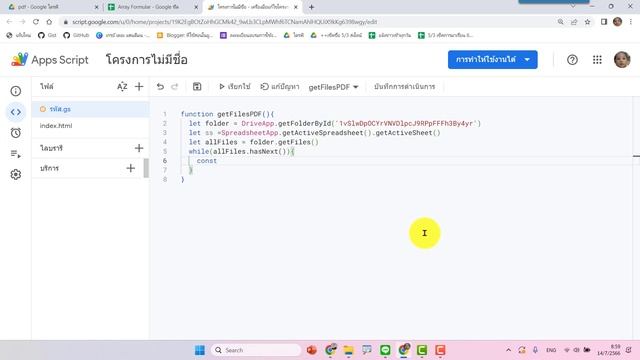Open the getFilesPDF function dropdown
This screenshot has width=640, height=360.
[x=333, y=87]
